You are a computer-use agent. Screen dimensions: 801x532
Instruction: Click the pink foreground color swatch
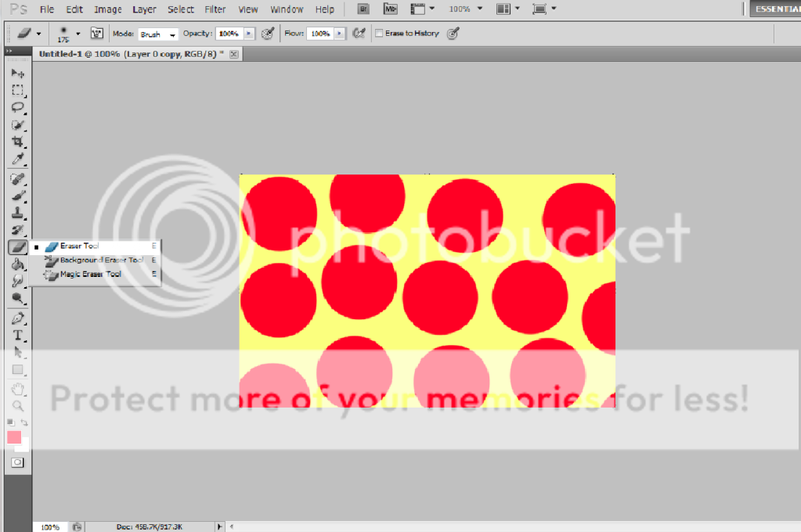click(x=14, y=437)
